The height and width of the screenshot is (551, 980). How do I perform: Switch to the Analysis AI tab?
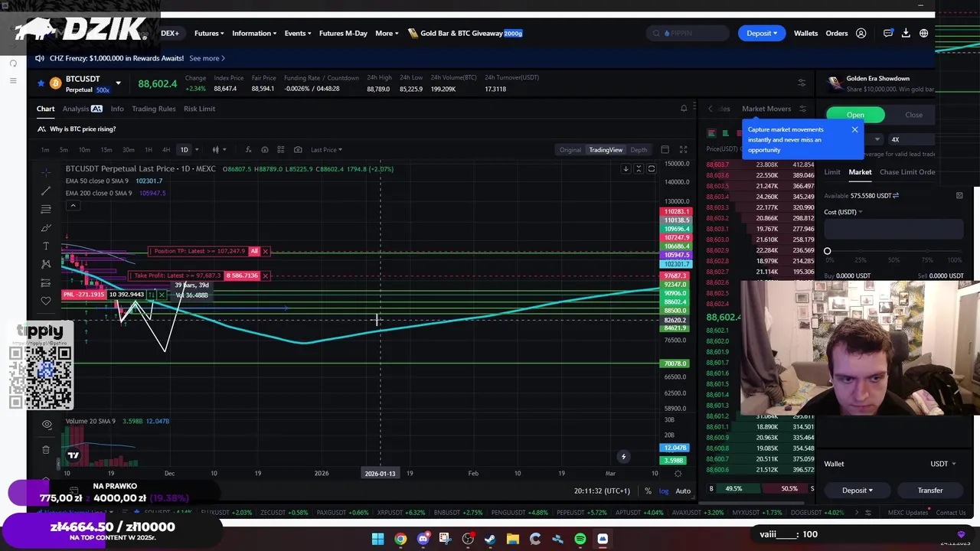point(82,109)
